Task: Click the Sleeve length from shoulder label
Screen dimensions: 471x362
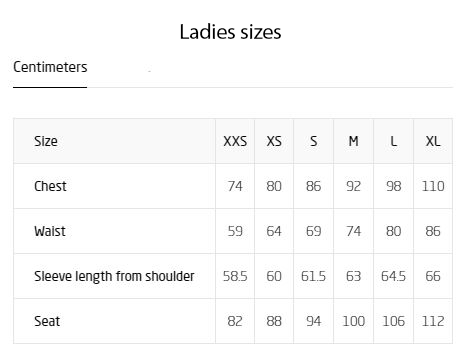Action: pos(114,276)
